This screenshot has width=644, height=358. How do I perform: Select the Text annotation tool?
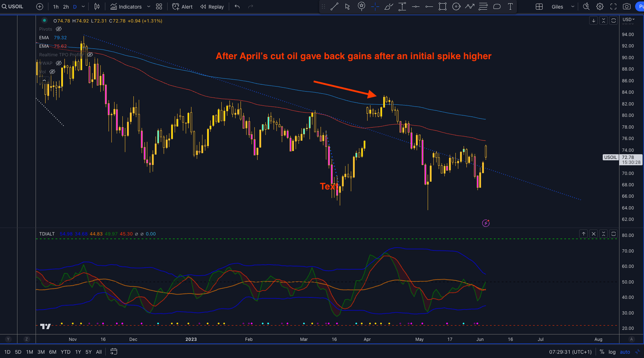[x=510, y=7]
